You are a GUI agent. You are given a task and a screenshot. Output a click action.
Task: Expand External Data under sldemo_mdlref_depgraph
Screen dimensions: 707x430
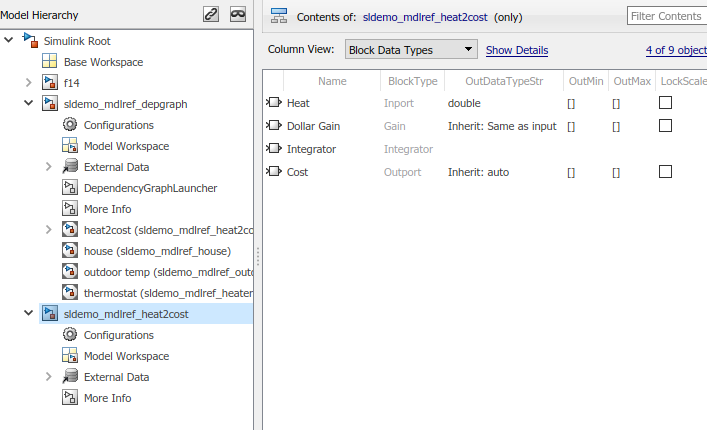(x=49, y=167)
